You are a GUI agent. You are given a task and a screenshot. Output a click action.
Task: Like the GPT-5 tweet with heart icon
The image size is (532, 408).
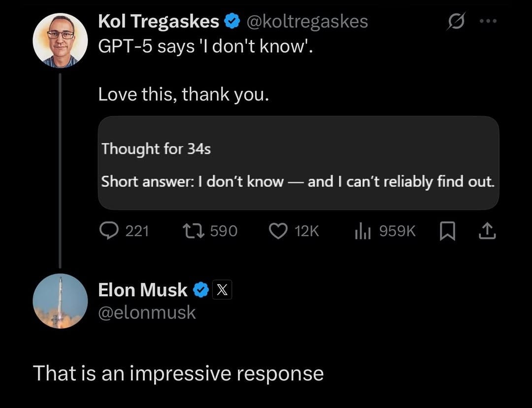click(x=278, y=231)
